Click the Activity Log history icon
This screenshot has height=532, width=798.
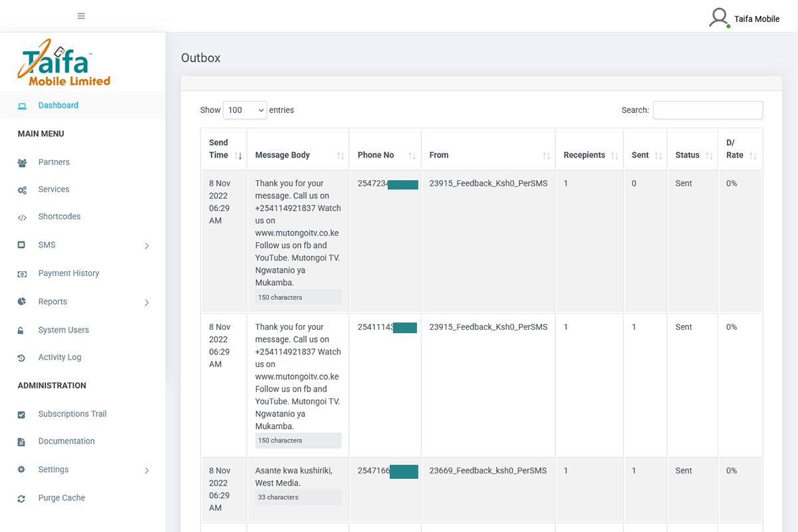tap(21, 358)
